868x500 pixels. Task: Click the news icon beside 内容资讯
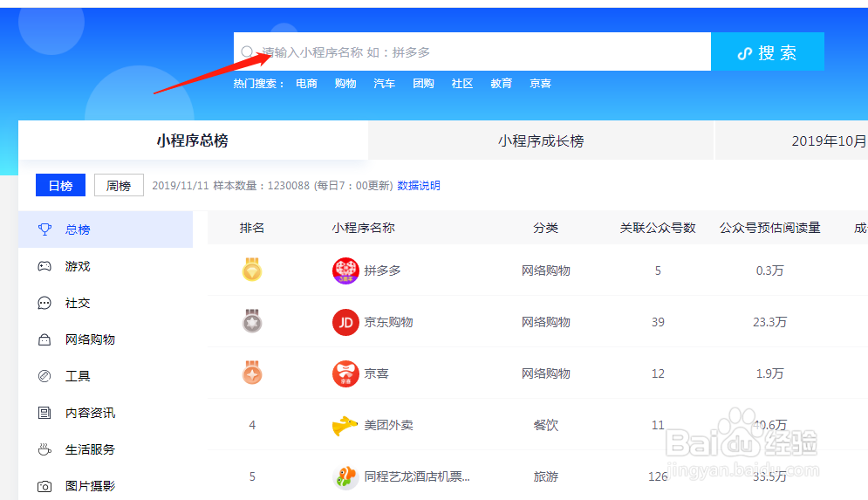click(44, 413)
